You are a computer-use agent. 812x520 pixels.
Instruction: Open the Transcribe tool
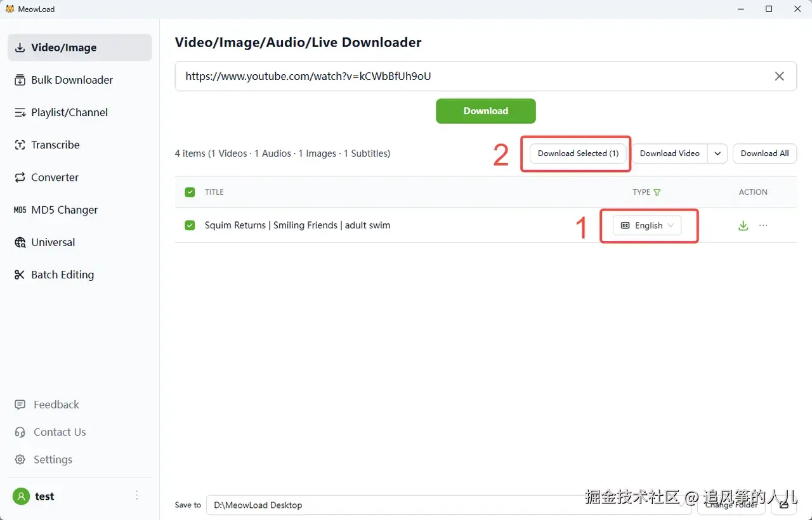pos(79,145)
